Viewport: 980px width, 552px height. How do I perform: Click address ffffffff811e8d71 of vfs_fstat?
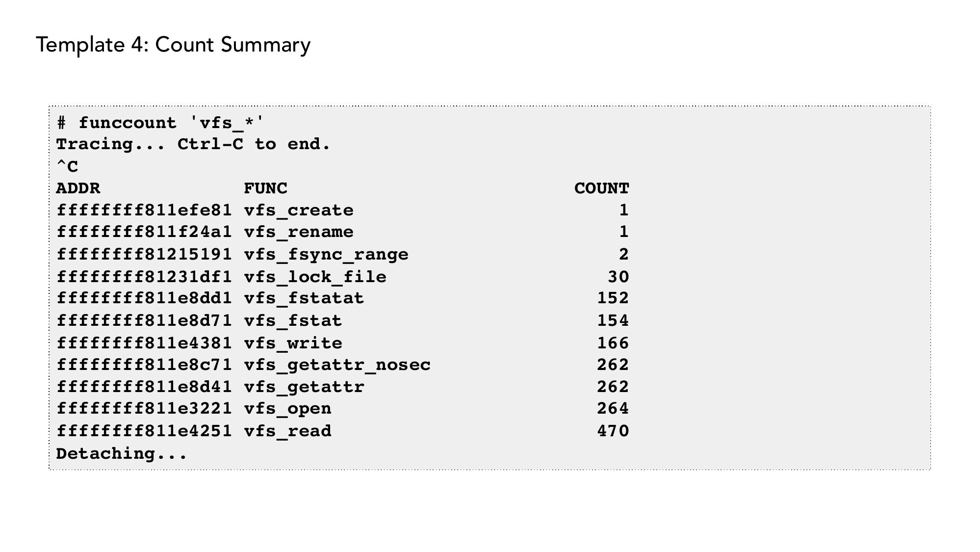coord(144,321)
